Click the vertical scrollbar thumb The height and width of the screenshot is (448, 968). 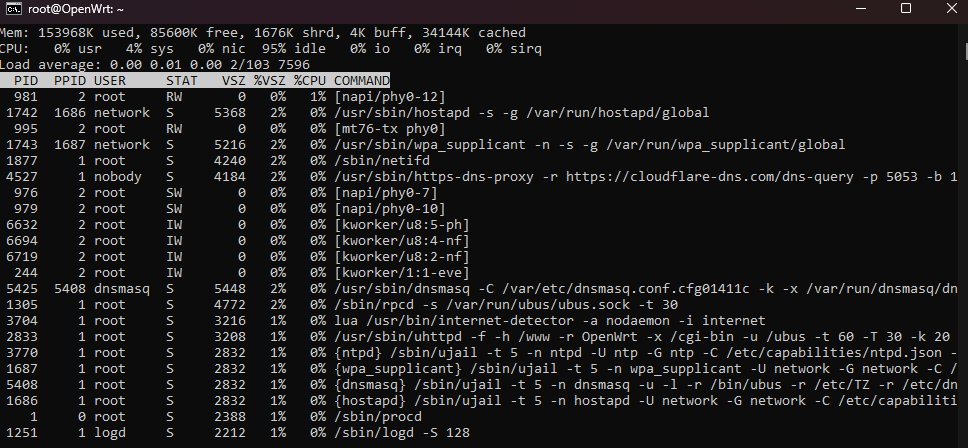(964, 50)
